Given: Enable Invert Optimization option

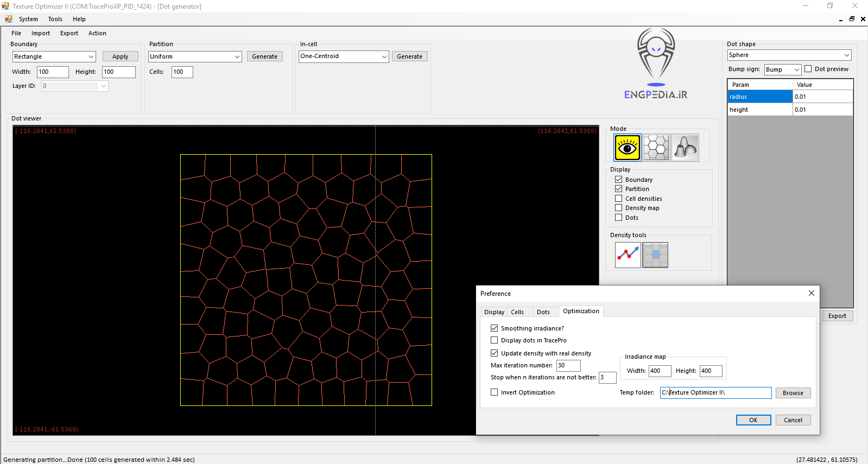Looking at the screenshot, I should 494,392.
